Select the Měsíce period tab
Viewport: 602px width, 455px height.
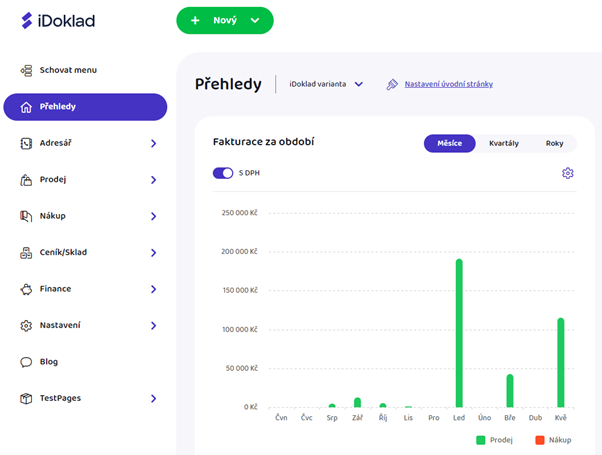(450, 143)
